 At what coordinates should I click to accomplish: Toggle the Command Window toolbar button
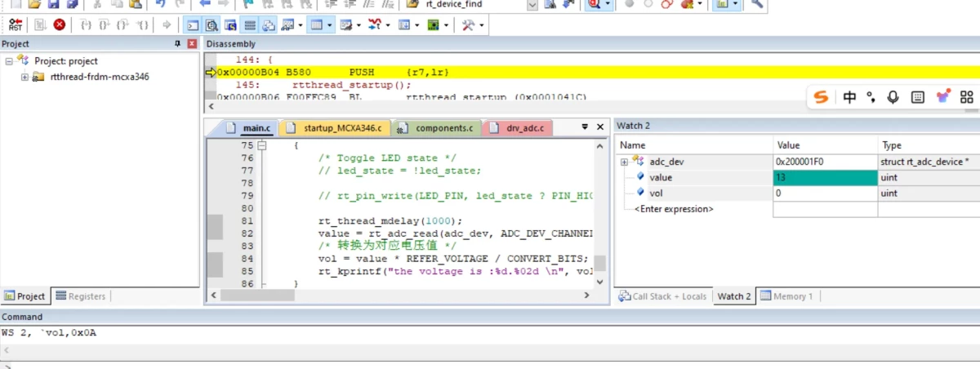click(x=192, y=24)
